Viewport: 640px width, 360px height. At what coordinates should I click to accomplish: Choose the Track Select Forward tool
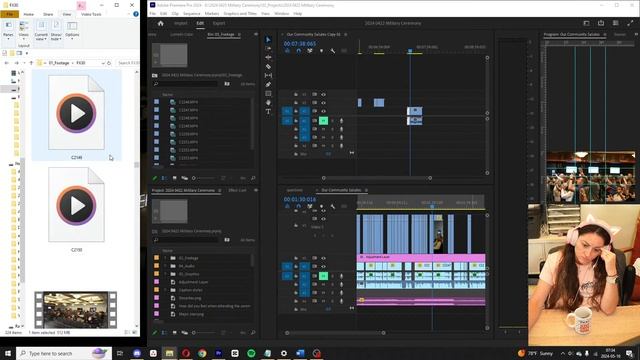click(x=268, y=49)
